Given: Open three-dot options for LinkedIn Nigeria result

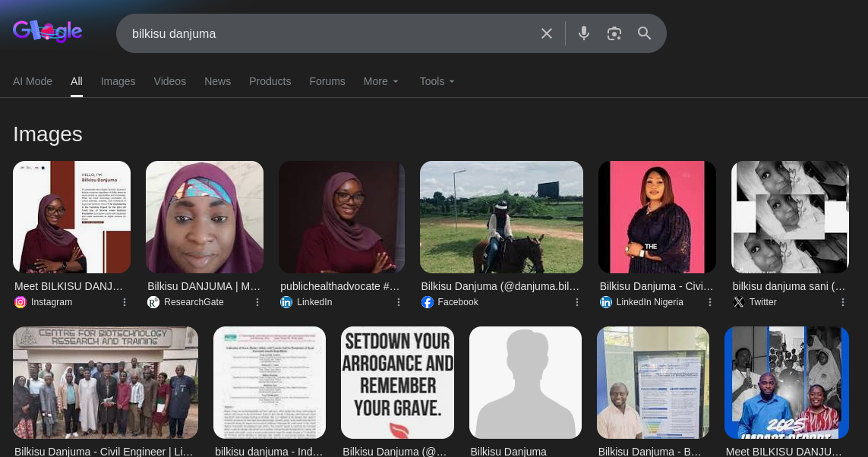Looking at the screenshot, I should pyautogui.click(x=710, y=302).
